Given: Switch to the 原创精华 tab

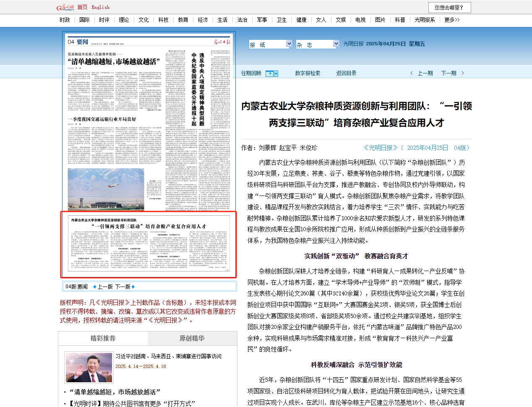Looking at the screenshot, I should [192, 338].
